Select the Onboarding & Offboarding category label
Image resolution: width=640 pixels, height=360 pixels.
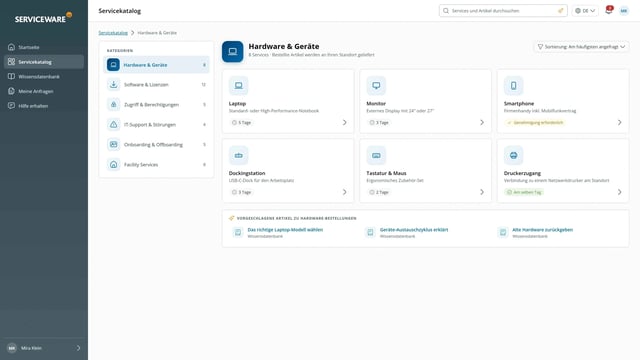[x=153, y=144]
